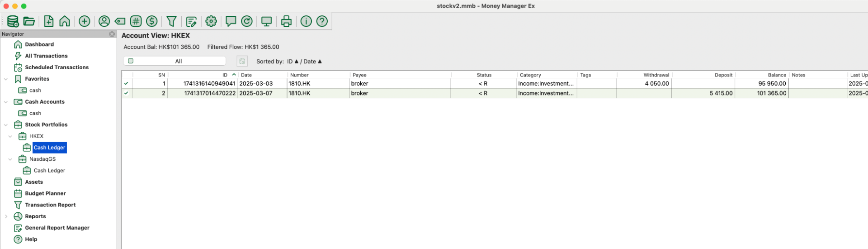Open the All transactions filter dropdown

pyautogui.click(x=175, y=61)
